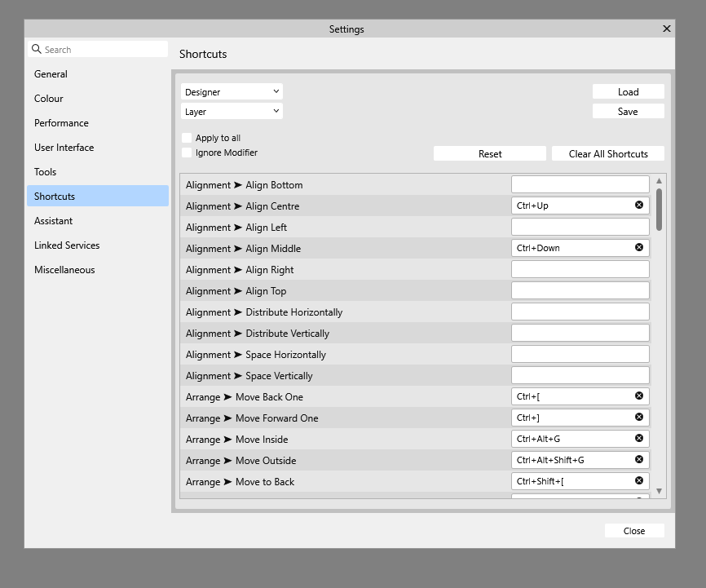Click the Reset button
Viewport: 706px width, 588px height.
[x=490, y=153]
